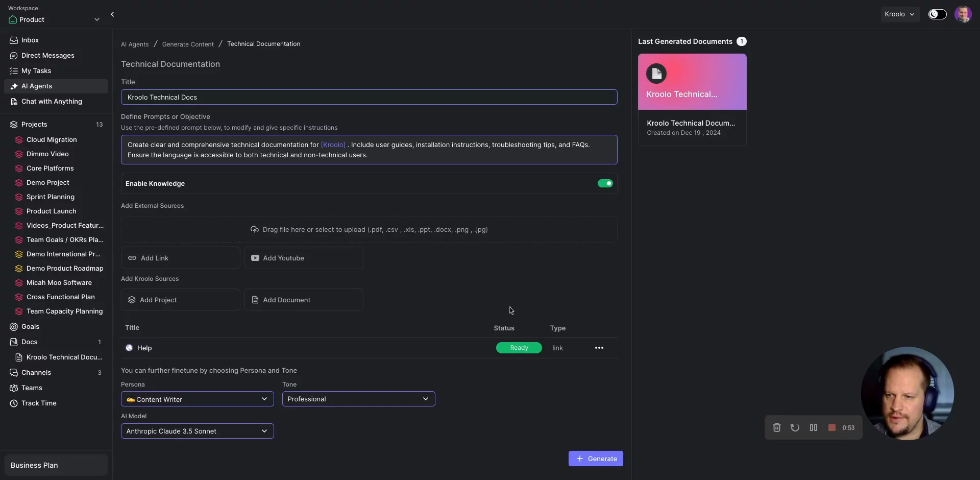Open the Inbox from the sidebar
The height and width of the screenshot is (480, 980).
pyautogui.click(x=30, y=40)
